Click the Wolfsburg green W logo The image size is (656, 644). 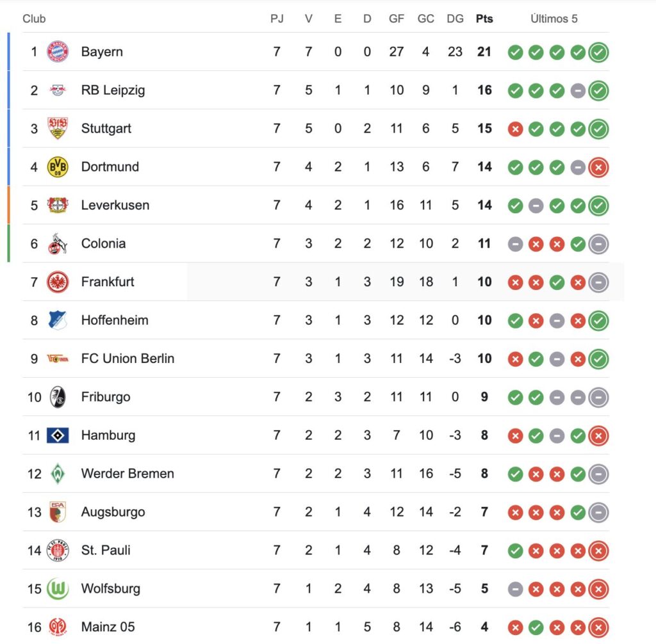[x=58, y=589]
